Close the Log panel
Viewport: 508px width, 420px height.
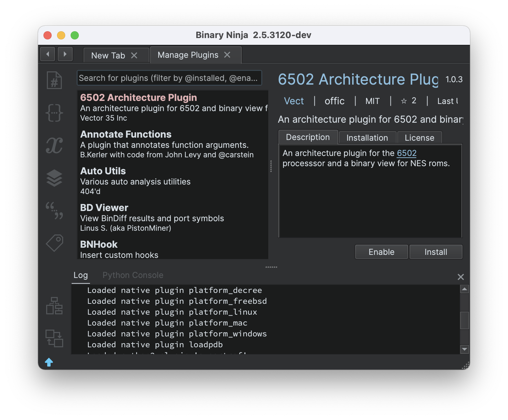pyautogui.click(x=461, y=277)
